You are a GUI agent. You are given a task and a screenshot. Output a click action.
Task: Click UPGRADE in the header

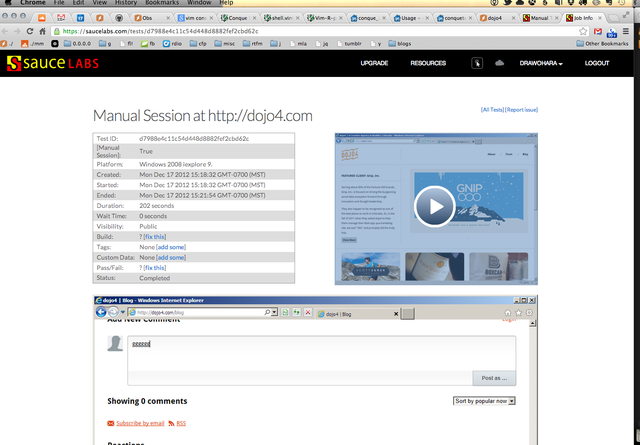click(x=374, y=63)
